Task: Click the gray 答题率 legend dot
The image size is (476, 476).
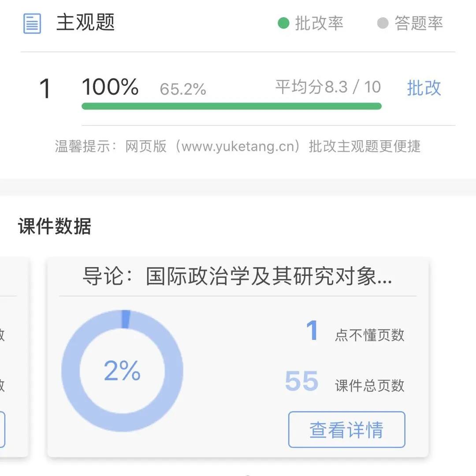Action: [x=383, y=23]
